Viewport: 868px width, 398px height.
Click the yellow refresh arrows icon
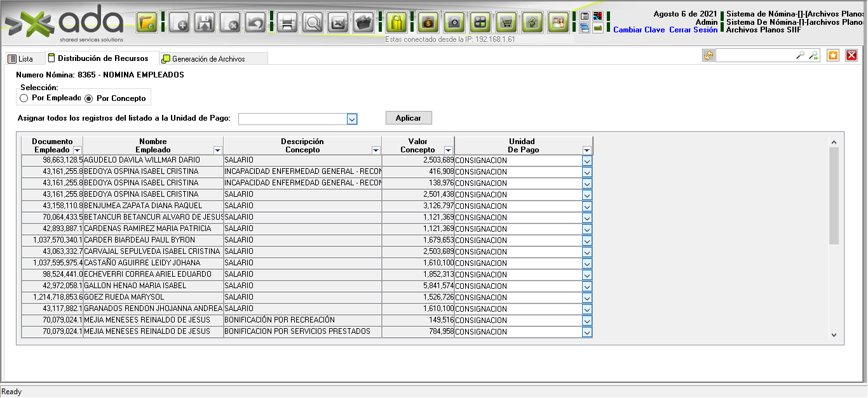pos(708,55)
